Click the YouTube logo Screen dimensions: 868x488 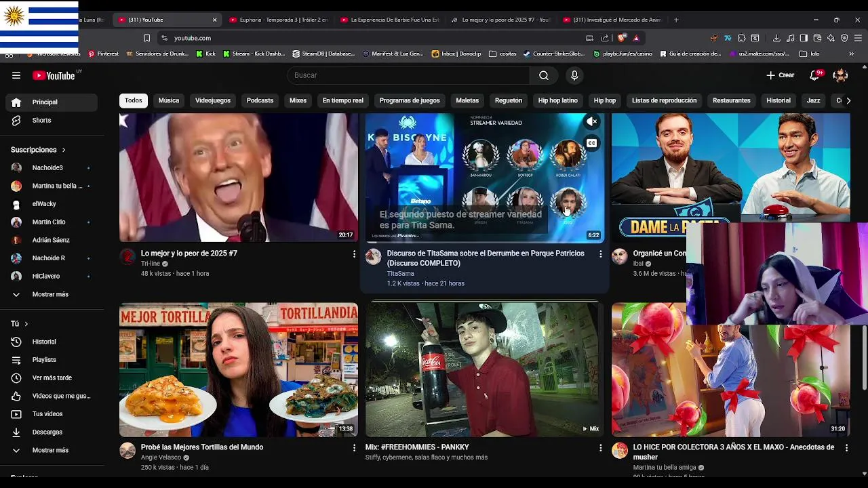[x=54, y=75]
